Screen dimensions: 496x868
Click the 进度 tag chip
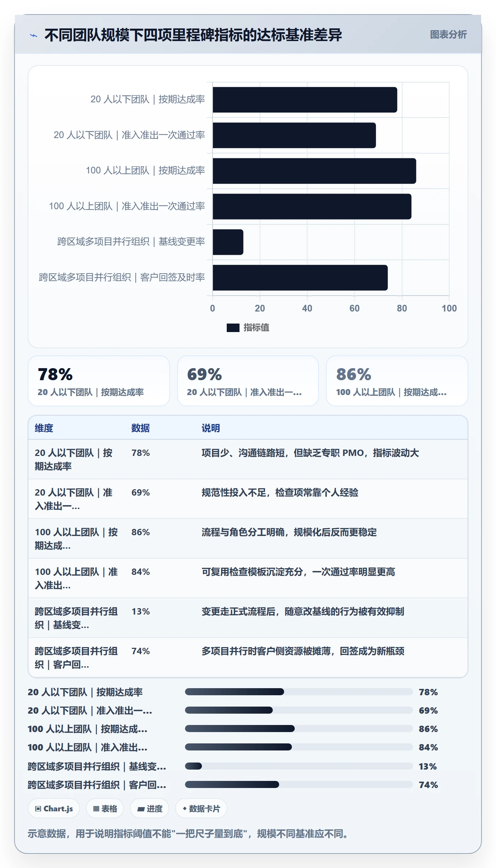pyautogui.click(x=150, y=809)
